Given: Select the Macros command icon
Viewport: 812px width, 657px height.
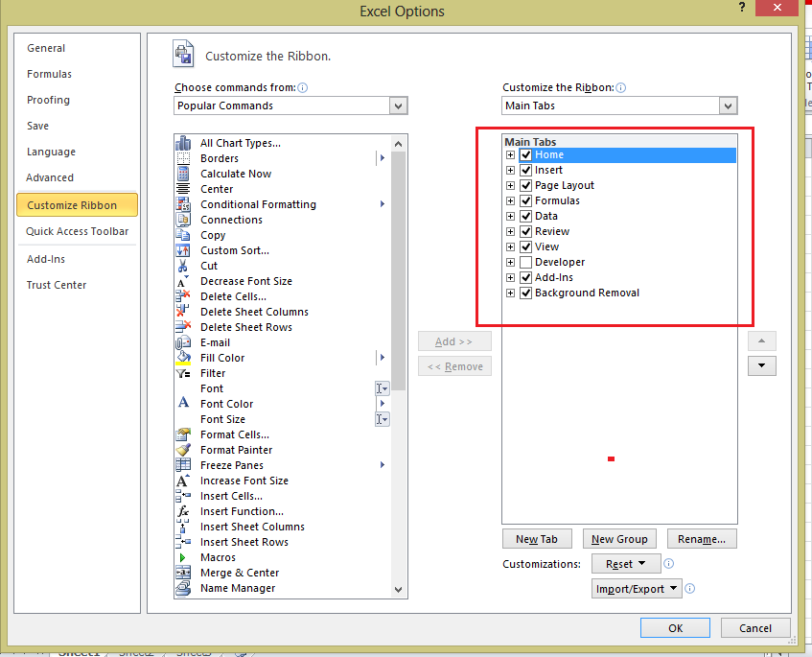Looking at the screenshot, I should [x=184, y=557].
